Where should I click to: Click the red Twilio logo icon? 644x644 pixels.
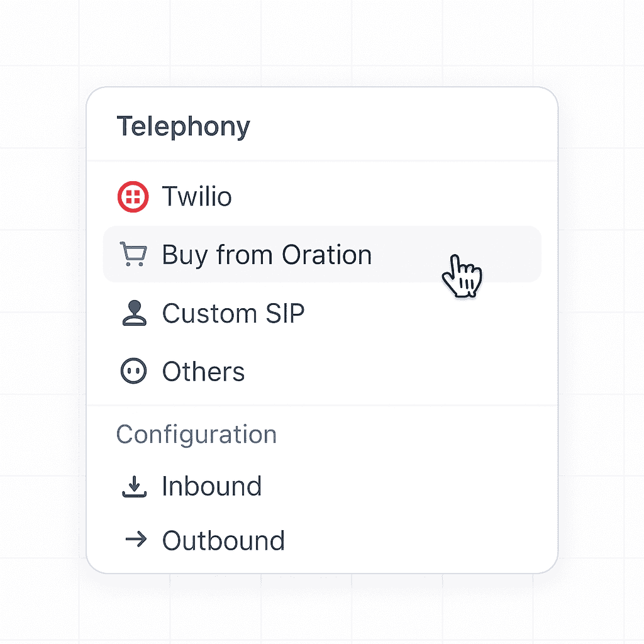coord(134,196)
